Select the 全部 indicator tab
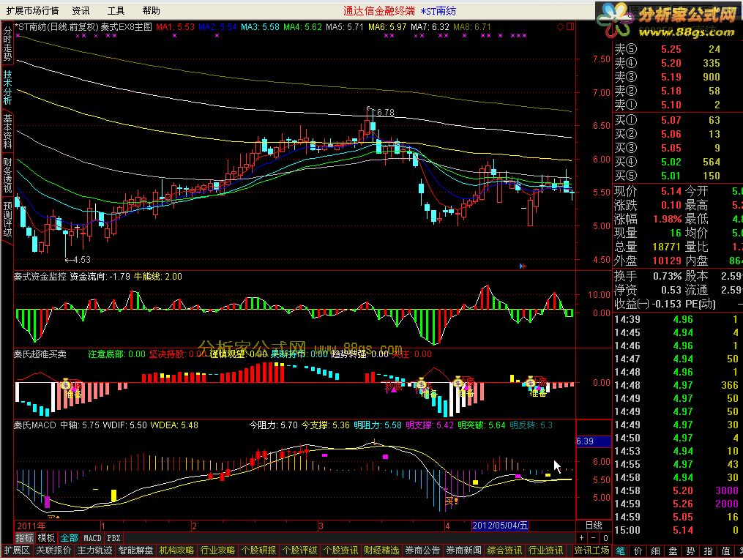The width and height of the screenshot is (743, 560). pos(70,538)
